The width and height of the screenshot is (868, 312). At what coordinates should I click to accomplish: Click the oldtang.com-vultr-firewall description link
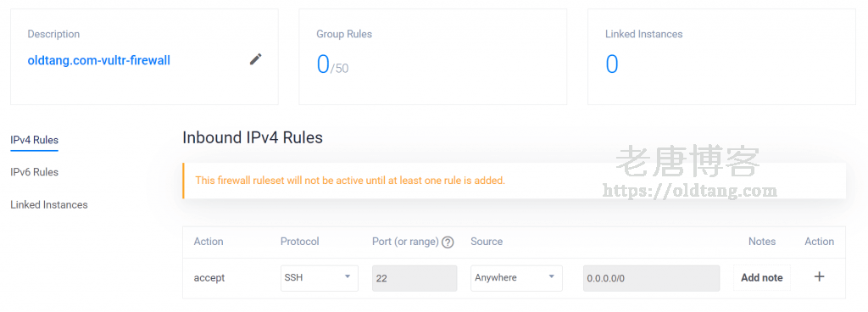tap(99, 60)
